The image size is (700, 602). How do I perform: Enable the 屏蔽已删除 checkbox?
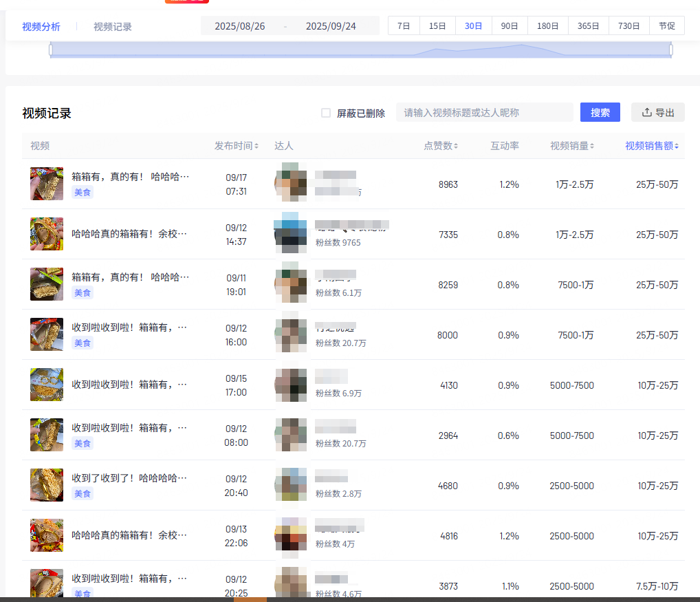tap(326, 113)
